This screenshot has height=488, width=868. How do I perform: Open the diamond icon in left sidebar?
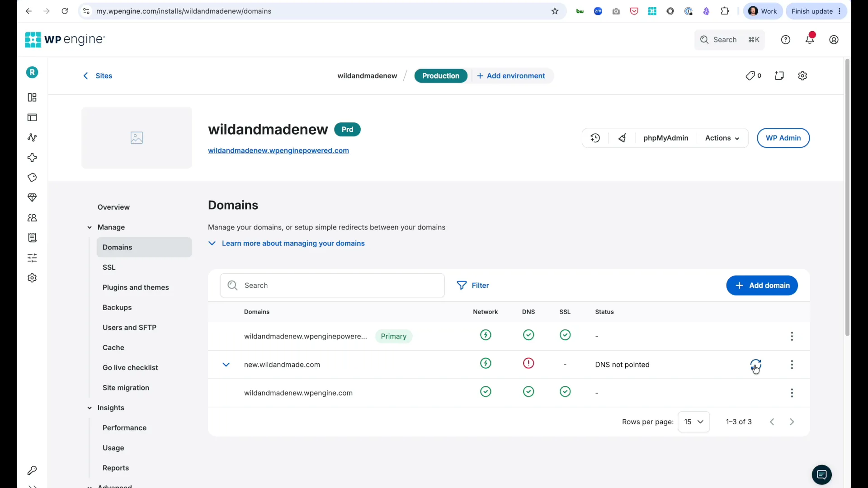click(x=32, y=198)
